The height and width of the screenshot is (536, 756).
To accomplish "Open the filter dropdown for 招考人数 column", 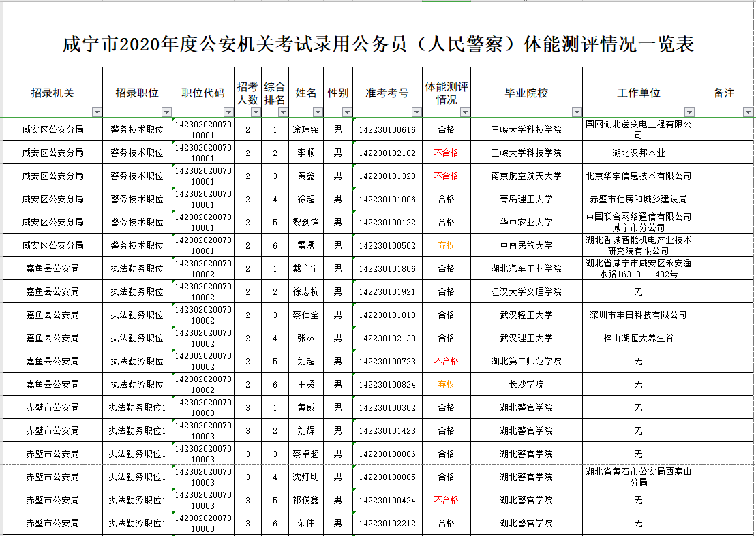I will pos(256,112).
